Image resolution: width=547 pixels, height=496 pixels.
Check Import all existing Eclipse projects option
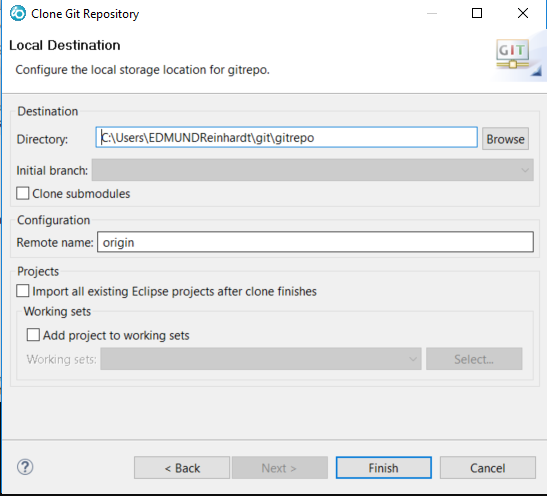pyautogui.click(x=23, y=291)
